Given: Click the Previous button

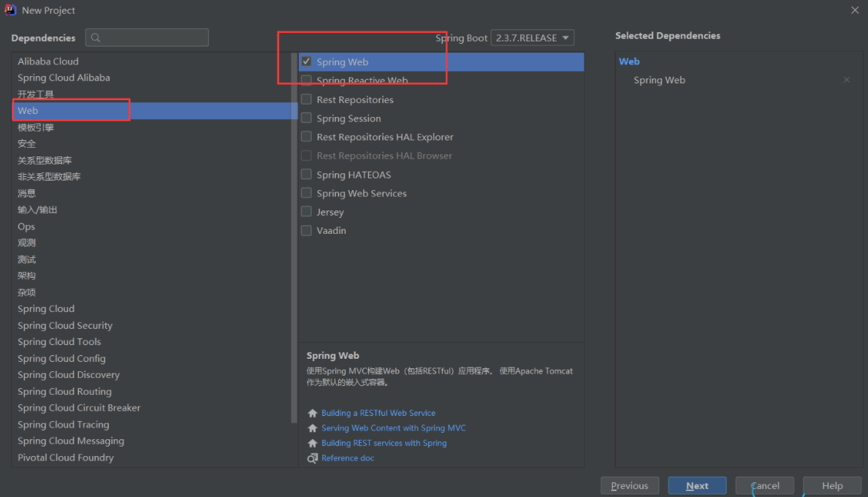Looking at the screenshot, I should tap(629, 485).
